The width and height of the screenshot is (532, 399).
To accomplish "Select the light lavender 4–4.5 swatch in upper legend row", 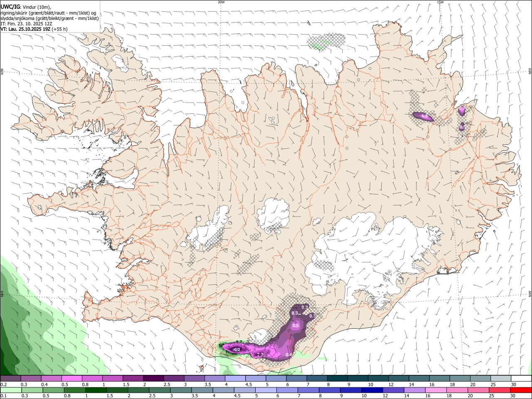I will click(x=235, y=378).
